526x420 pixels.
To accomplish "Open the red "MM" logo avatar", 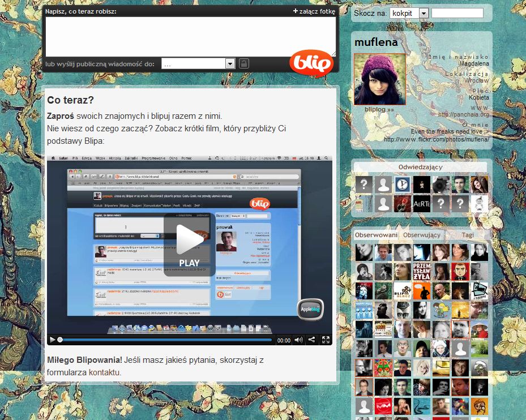I will tap(383, 406).
